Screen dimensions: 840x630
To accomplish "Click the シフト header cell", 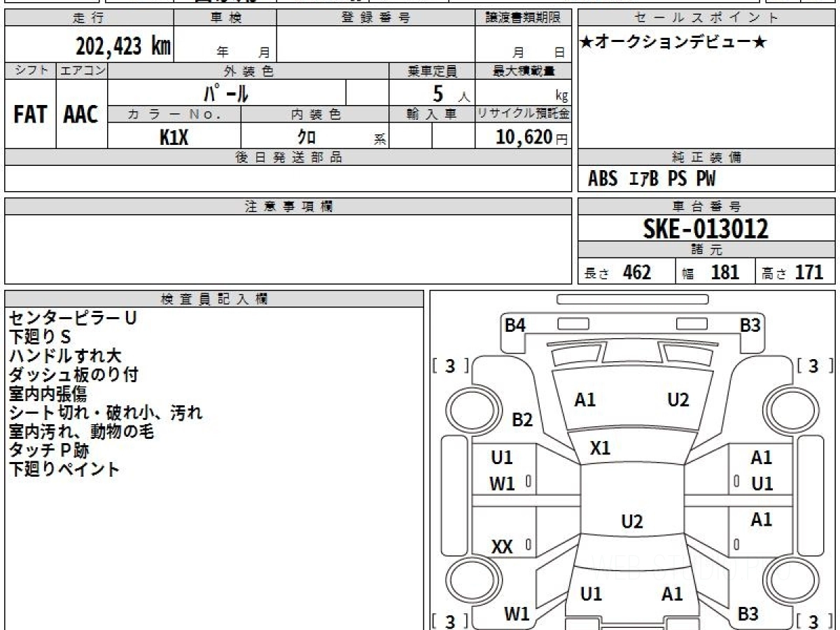I will 31,71.
